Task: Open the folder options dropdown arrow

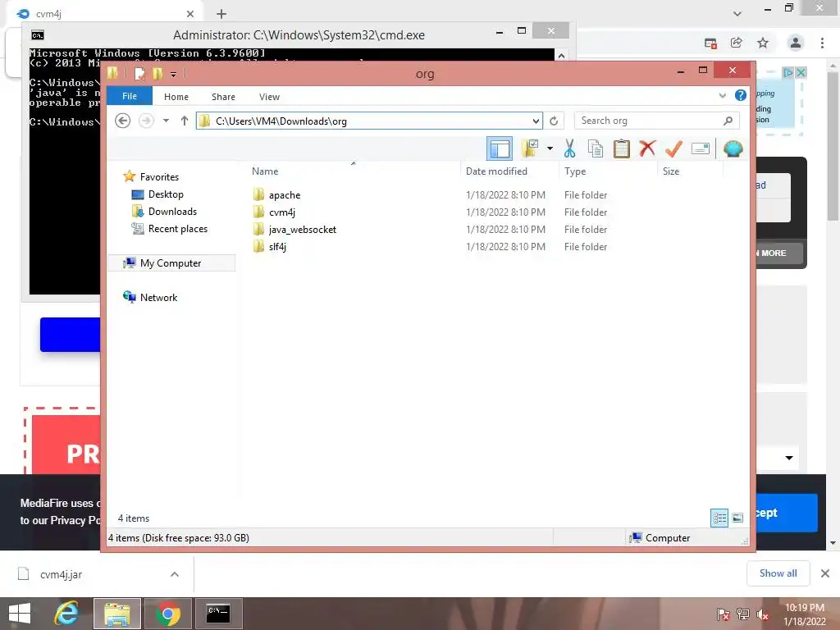Action: tap(550, 148)
